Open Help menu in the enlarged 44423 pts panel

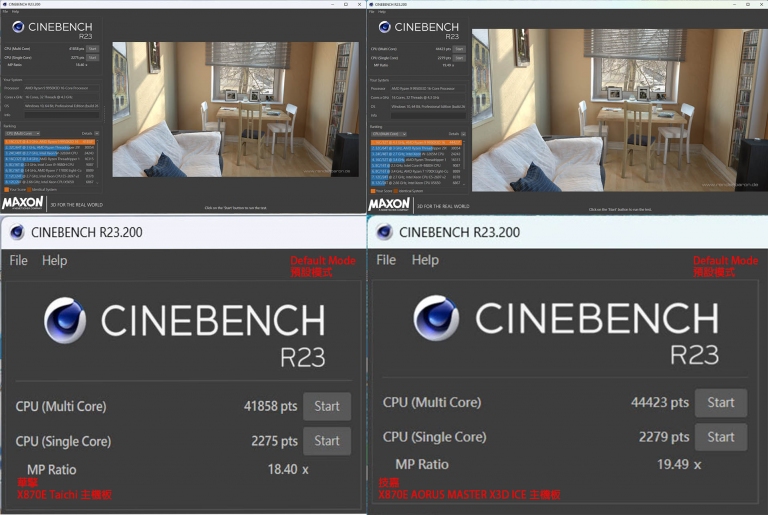(x=425, y=260)
